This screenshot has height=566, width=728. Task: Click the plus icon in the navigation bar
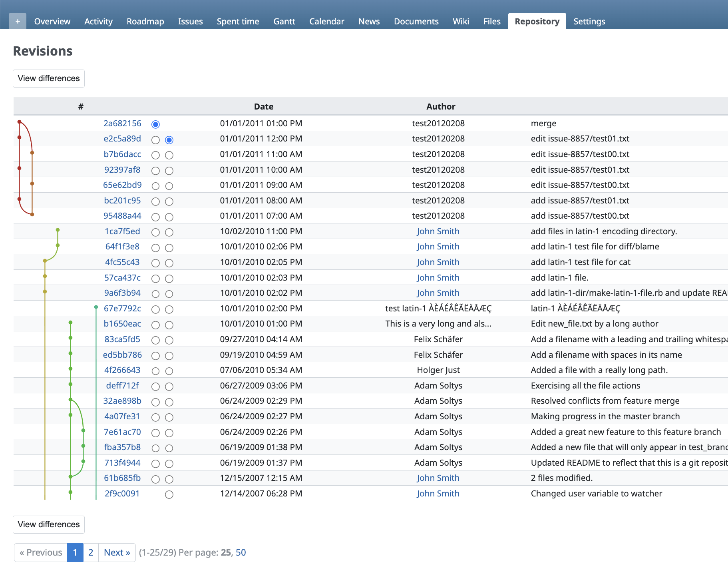point(18,22)
